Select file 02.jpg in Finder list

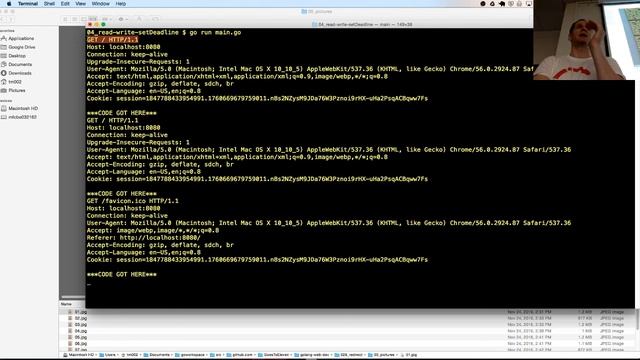pyautogui.click(x=80, y=318)
